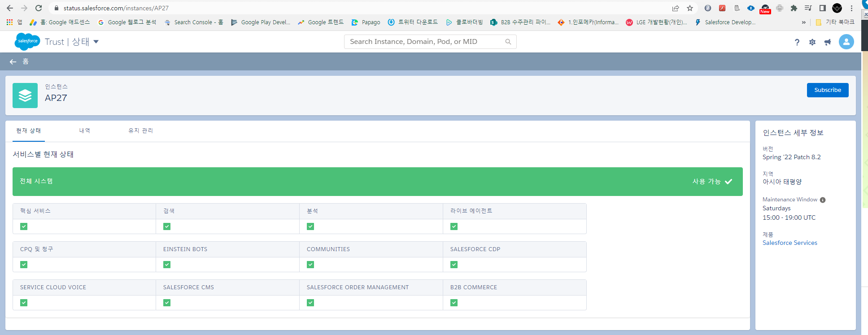The width and height of the screenshot is (868, 335).
Task: Open 클로바더빙 bookmark
Action: 464,22
